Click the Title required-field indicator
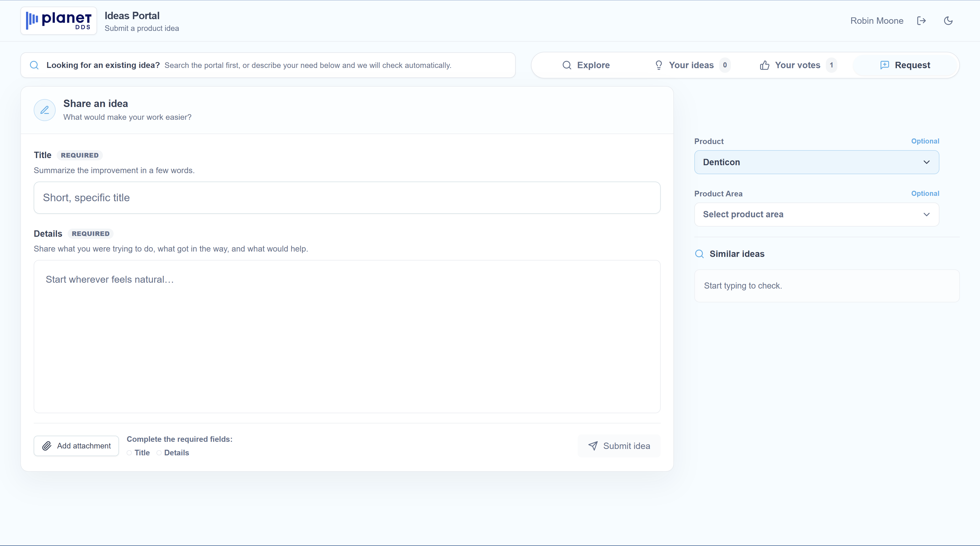This screenshot has height=546, width=980. tap(138, 453)
